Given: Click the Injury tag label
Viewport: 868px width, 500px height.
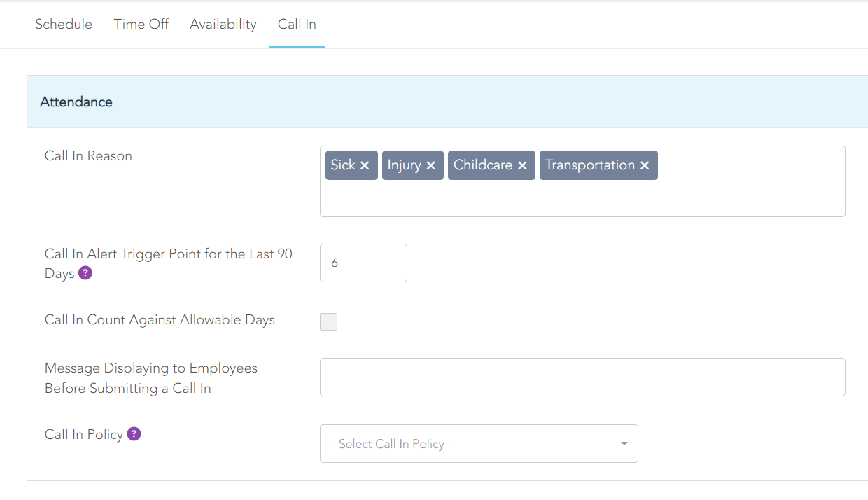Looking at the screenshot, I should pos(405,165).
